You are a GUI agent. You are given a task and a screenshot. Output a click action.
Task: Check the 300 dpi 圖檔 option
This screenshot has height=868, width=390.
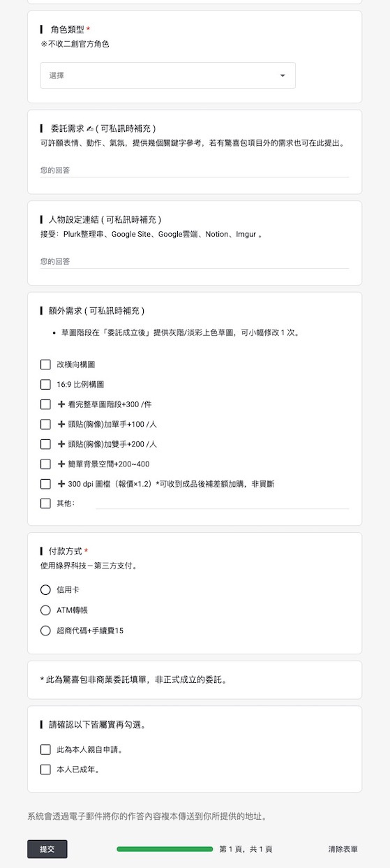point(45,484)
